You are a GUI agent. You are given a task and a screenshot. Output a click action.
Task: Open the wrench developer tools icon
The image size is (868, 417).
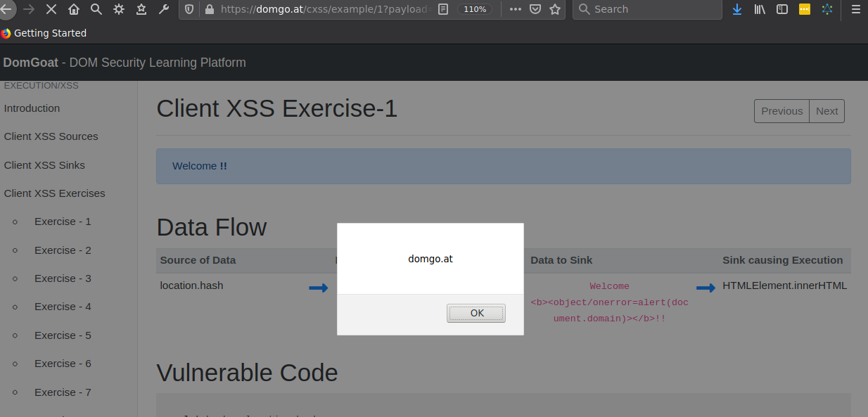[x=164, y=9]
